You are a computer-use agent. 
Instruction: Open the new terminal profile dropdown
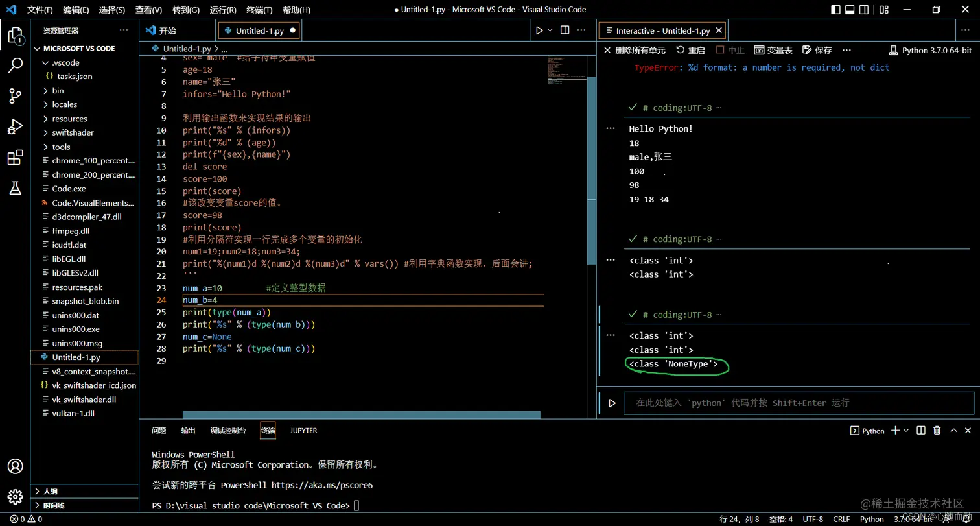[x=906, y=430]
